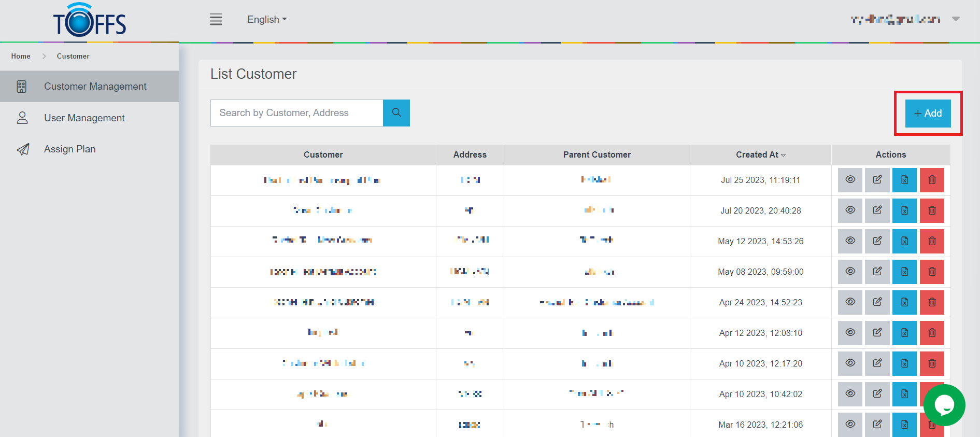View customer created Apr 10 2023, 12:17:20

click(x=850, y=363)
